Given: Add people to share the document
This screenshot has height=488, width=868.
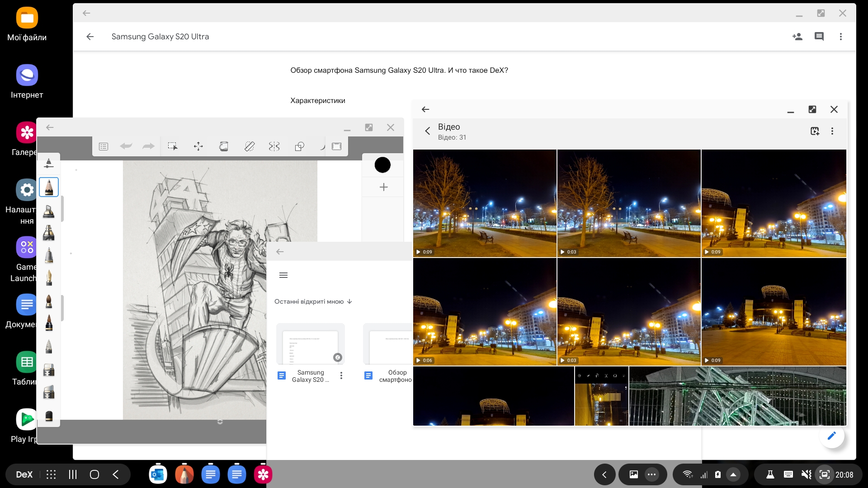Looking at the screenshot, I should 797,37.
